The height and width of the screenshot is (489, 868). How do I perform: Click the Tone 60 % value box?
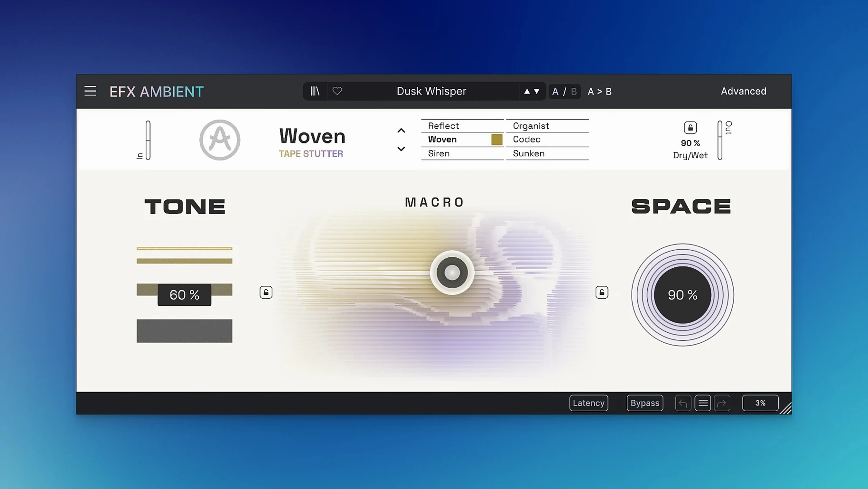(x=184, y=295)
